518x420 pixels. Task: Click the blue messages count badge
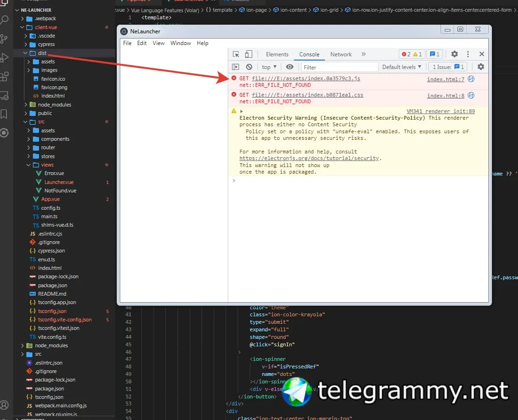click(435, 54)
